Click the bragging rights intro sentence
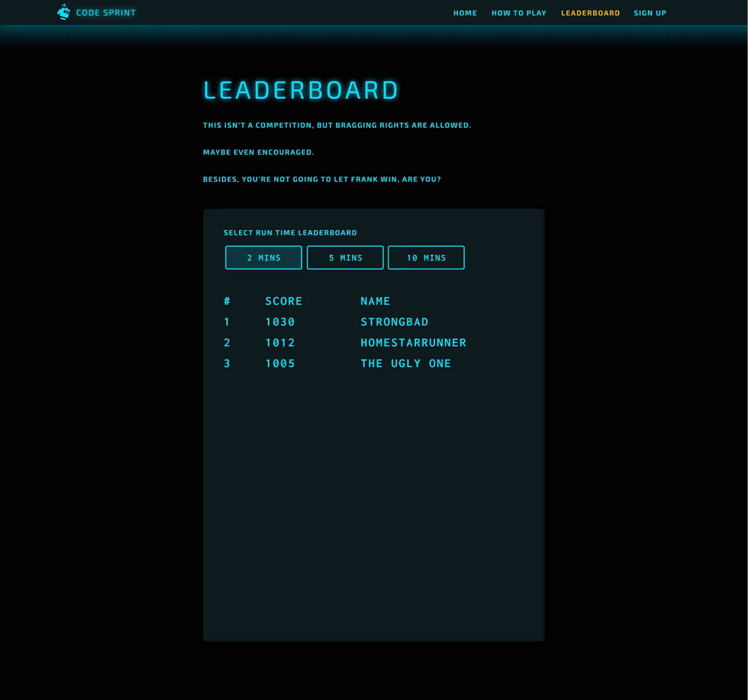The image size is (748, 700). [x=337, y=125]
